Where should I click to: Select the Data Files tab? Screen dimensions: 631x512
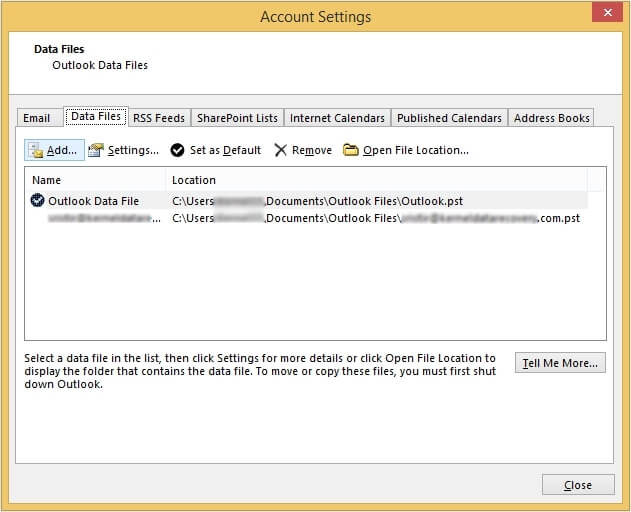(96, 116)
